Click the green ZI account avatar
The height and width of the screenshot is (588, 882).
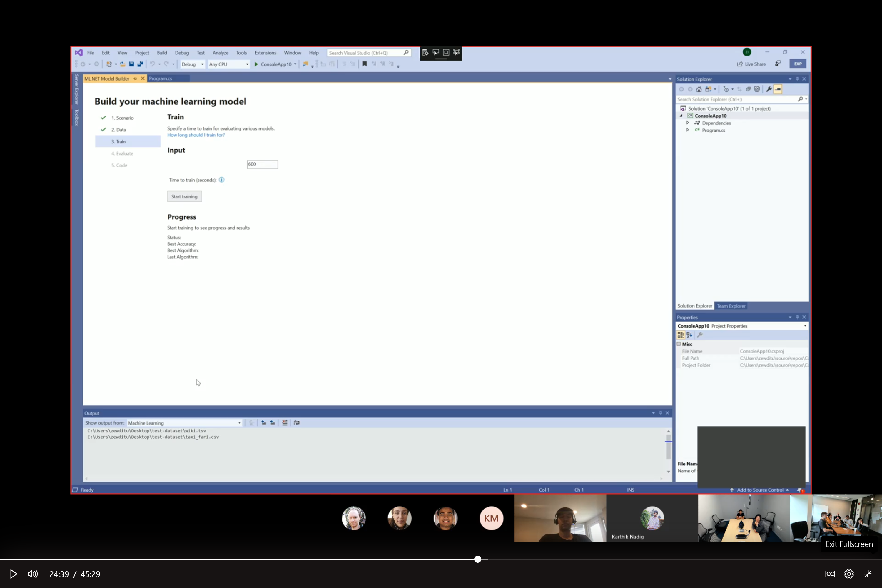[747, 52]
